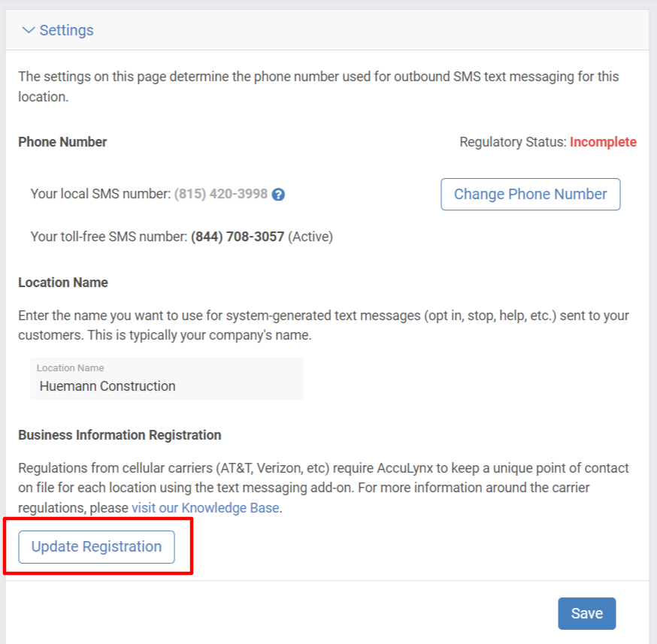Select the toll-free number (844) 708-3057
The image size is (657, 644).
[x=238, y=237]
